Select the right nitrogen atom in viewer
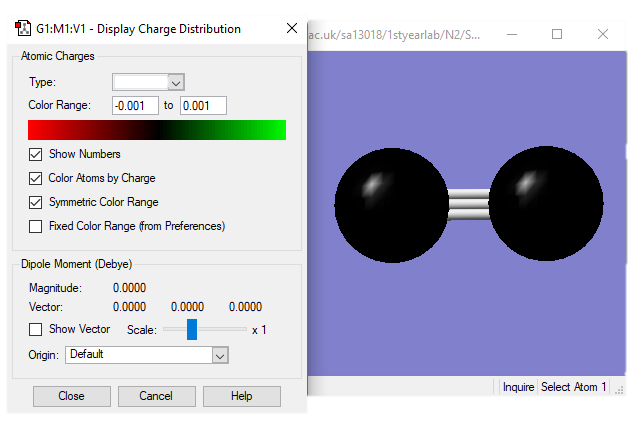 (546, 204)
